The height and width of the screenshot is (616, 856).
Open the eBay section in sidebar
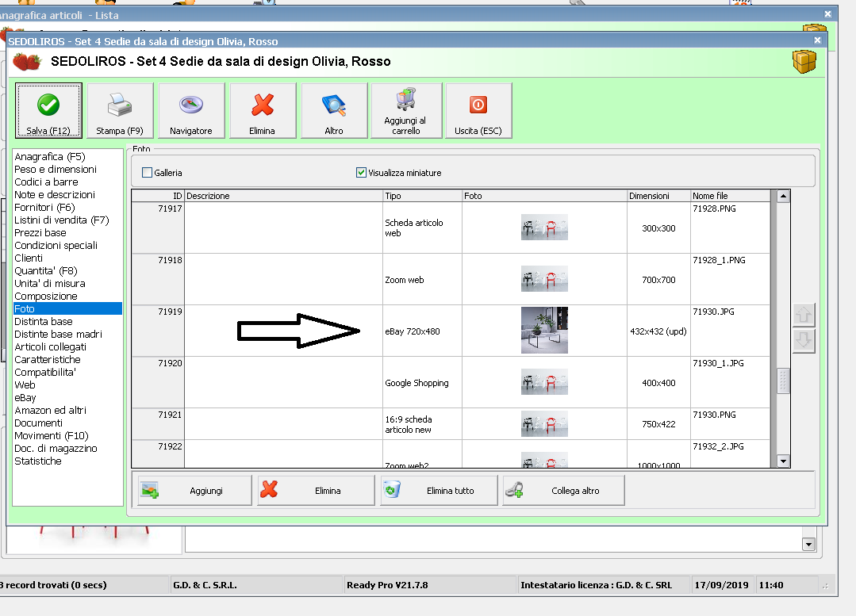25,398
